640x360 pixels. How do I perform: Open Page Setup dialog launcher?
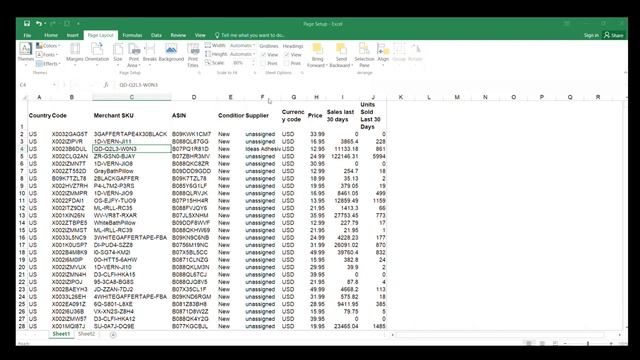click(199, 73)
